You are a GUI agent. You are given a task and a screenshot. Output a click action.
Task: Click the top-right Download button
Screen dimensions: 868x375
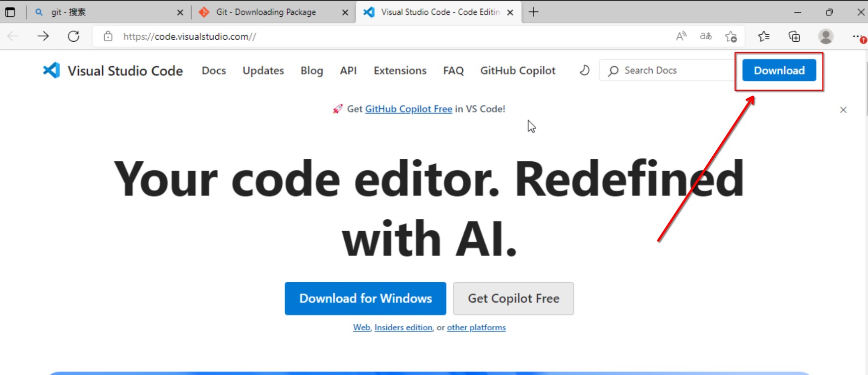click(779, 70)
